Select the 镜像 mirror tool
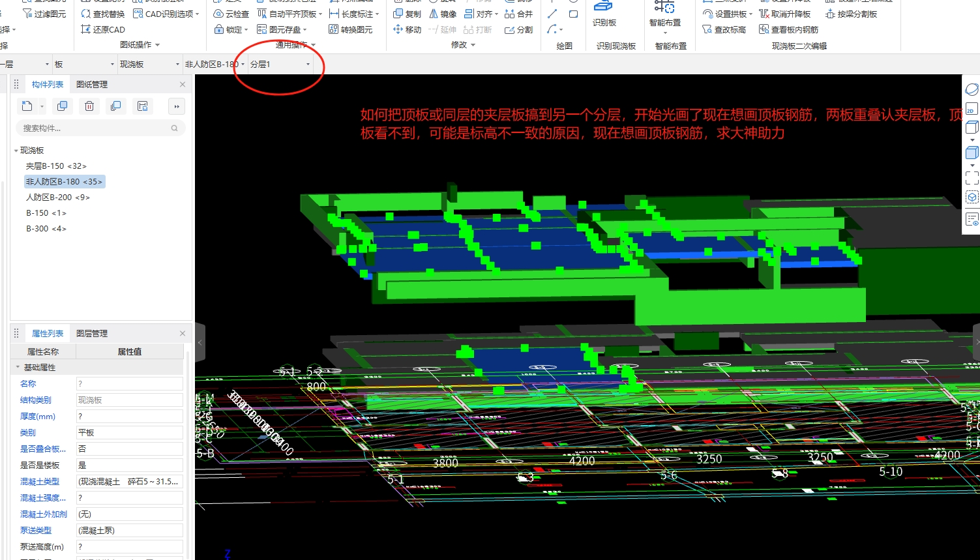980x560 pixels. (x=443, y=14)
